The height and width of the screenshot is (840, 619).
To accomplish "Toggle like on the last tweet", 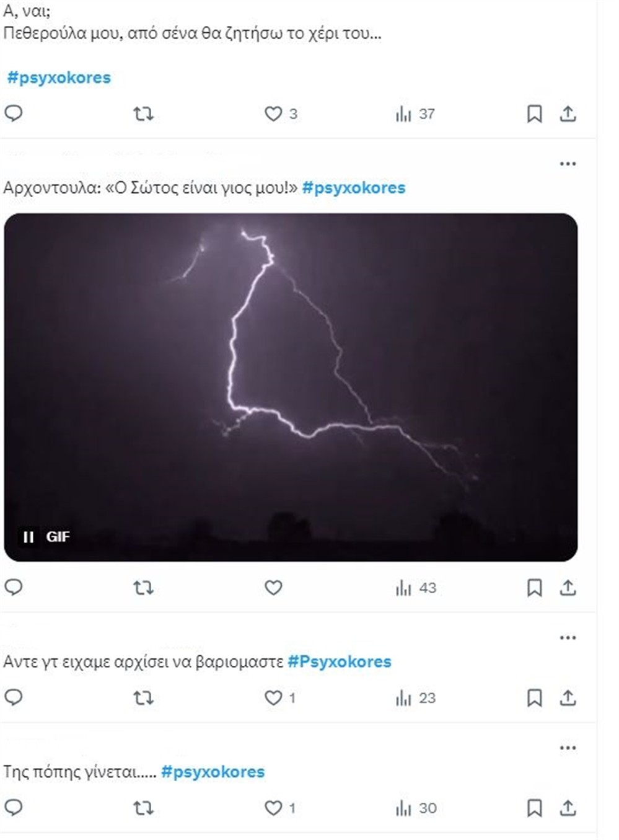I will 274,807.
